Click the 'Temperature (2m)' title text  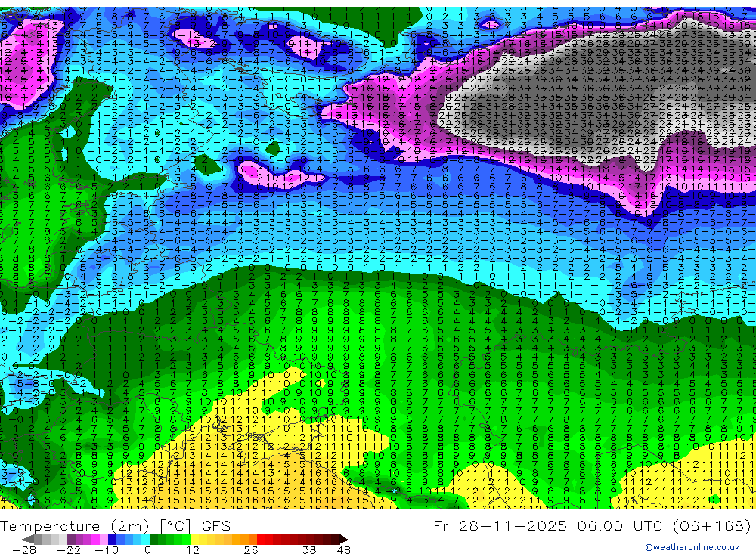click(x=75, y=526)
